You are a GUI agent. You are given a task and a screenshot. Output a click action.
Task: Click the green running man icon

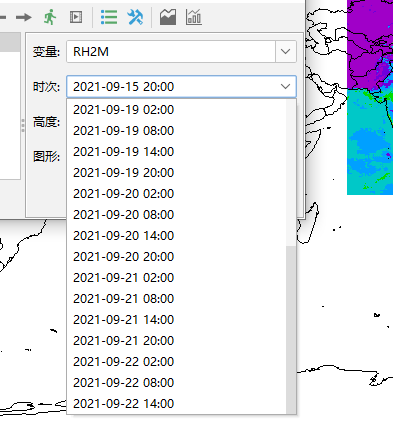tap(50, 17)
